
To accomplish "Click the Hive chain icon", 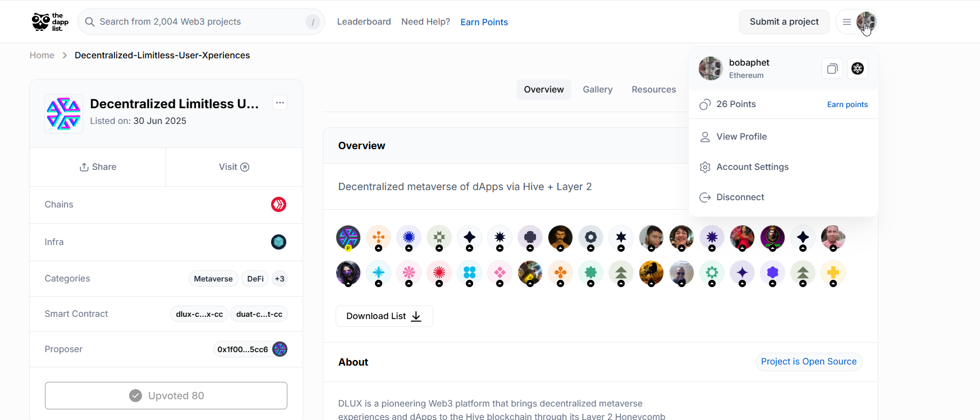I will (279, 205).
